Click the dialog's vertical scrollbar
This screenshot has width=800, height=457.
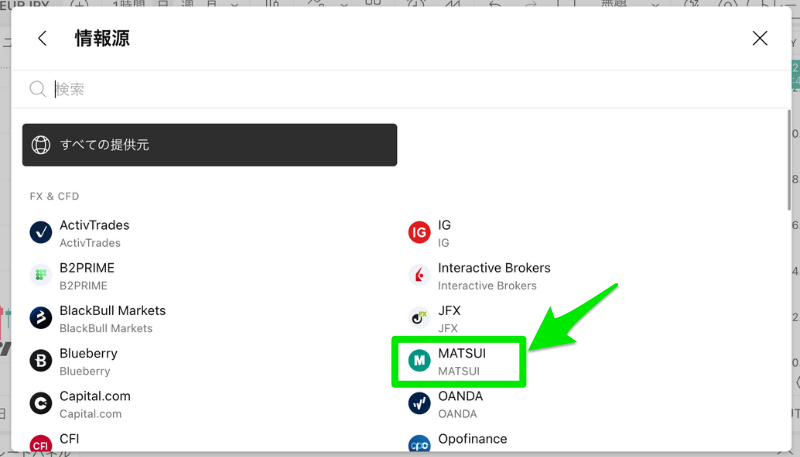(x=789, y=160)
